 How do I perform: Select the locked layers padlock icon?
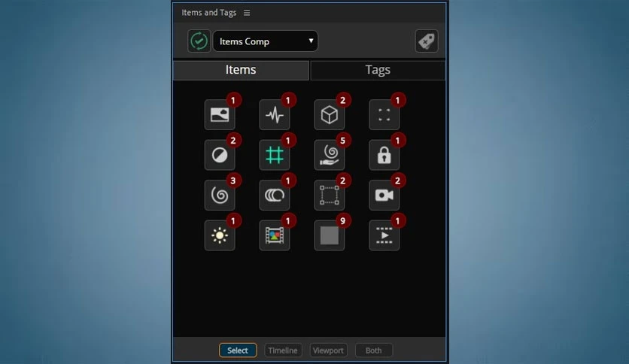click(x=384, y=155)
